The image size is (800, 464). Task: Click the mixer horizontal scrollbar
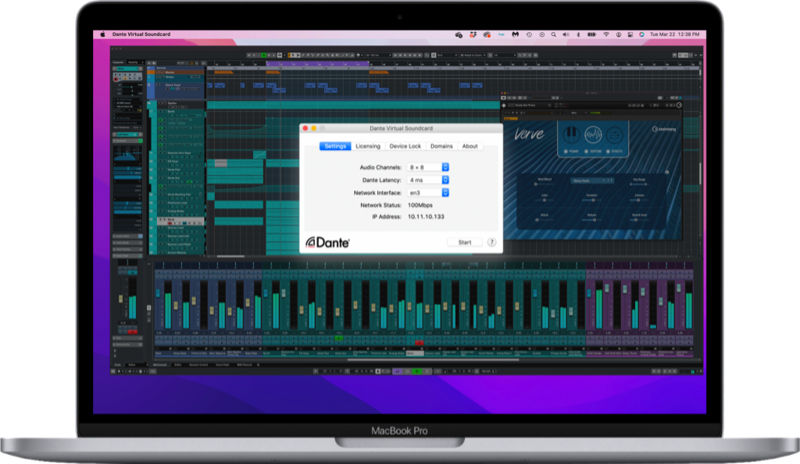click(x=433, y=360)
